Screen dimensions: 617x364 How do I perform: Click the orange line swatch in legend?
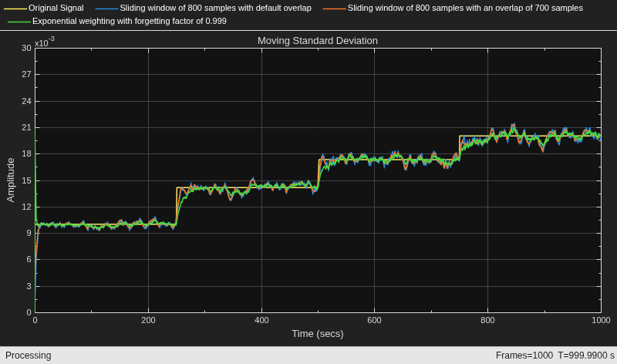click(x=335, y=8)
